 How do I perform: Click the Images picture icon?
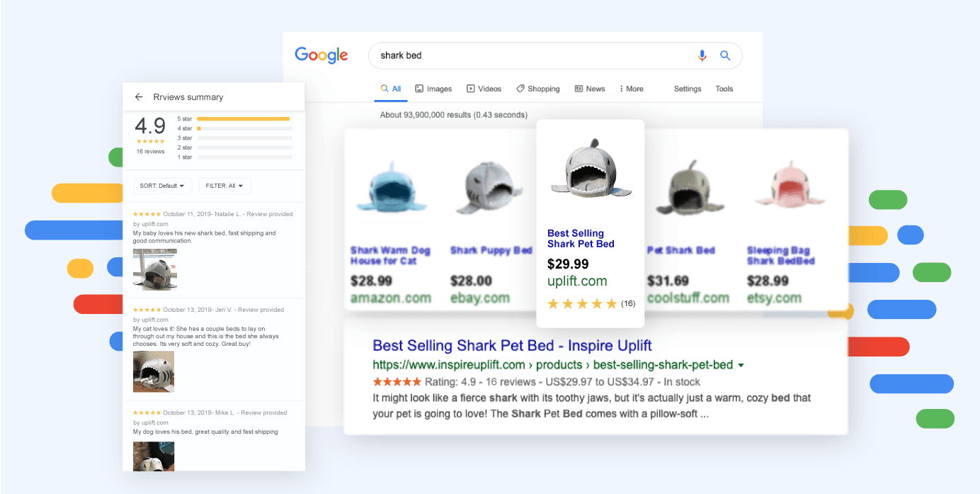[x=418, y=88]
